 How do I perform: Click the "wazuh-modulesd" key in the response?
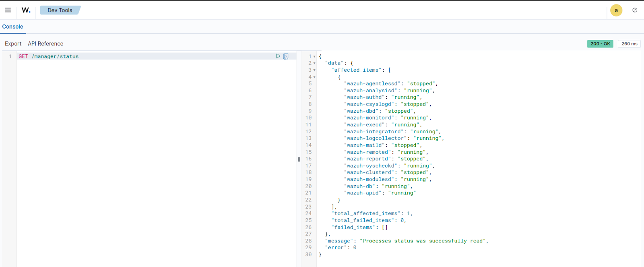tap(369, 179)
